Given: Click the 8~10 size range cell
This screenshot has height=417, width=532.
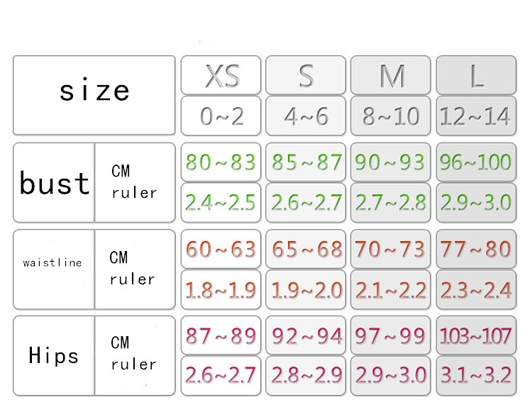Looking at the screenshot, I should 391,116.
